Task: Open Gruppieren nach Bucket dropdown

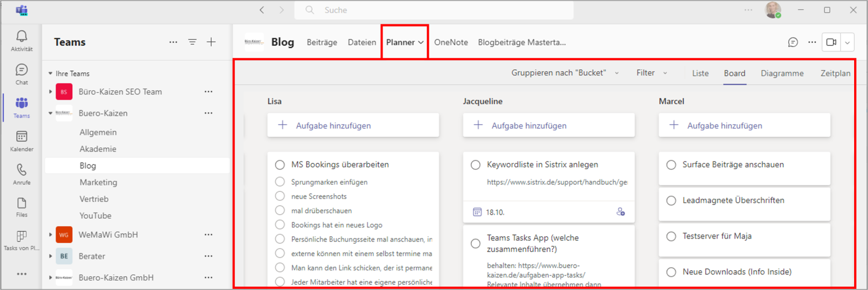Action: click(x=565, y=73)
